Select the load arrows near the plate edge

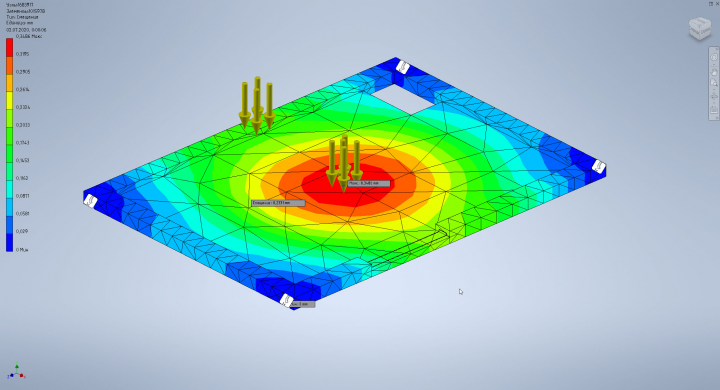click(257, 105)
